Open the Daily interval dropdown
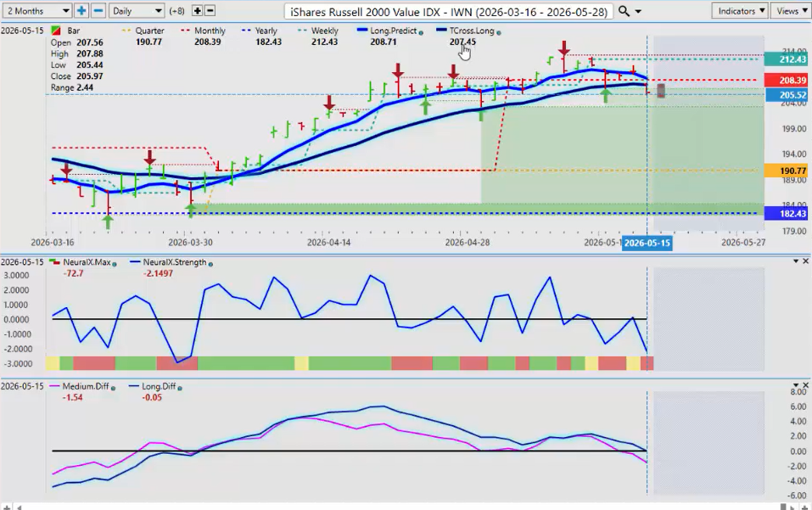The height and width of the screenshot is (510, 812). click(x=137, y=11)
